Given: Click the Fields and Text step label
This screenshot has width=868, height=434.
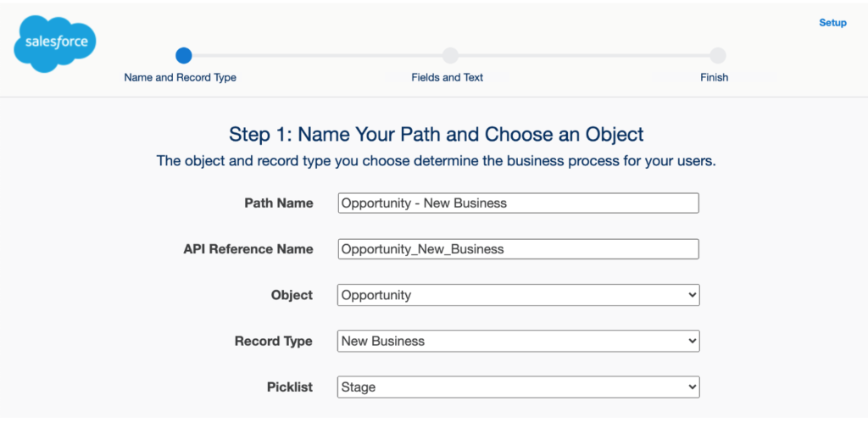Looking at the screenshot, I should coord(448,77).
